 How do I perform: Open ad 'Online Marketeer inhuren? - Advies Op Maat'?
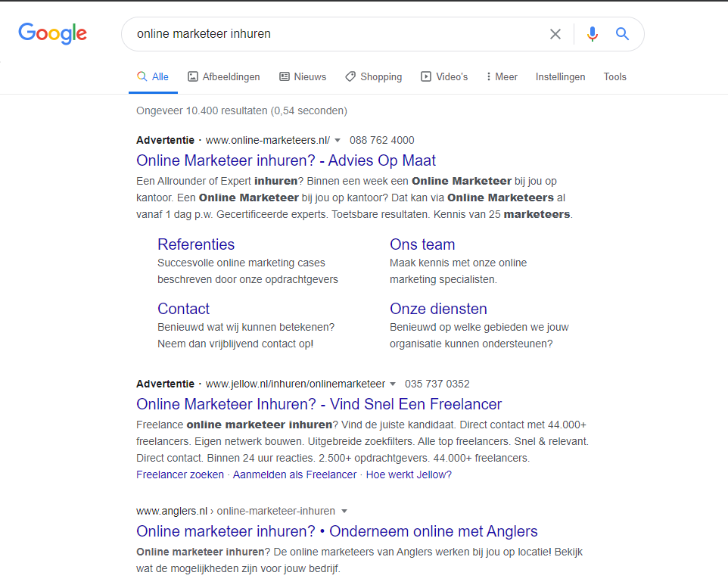pyautogui.click(x=286, y=160)
